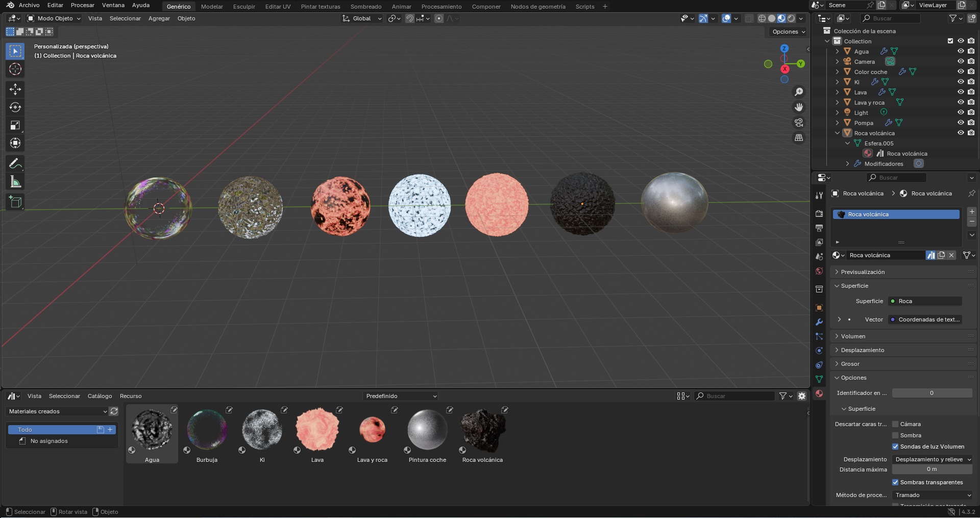Select the Cursor tool in the viewport toolbar
Screen dimensions: 980x518
pyautogui.click(x=15, y=69)
